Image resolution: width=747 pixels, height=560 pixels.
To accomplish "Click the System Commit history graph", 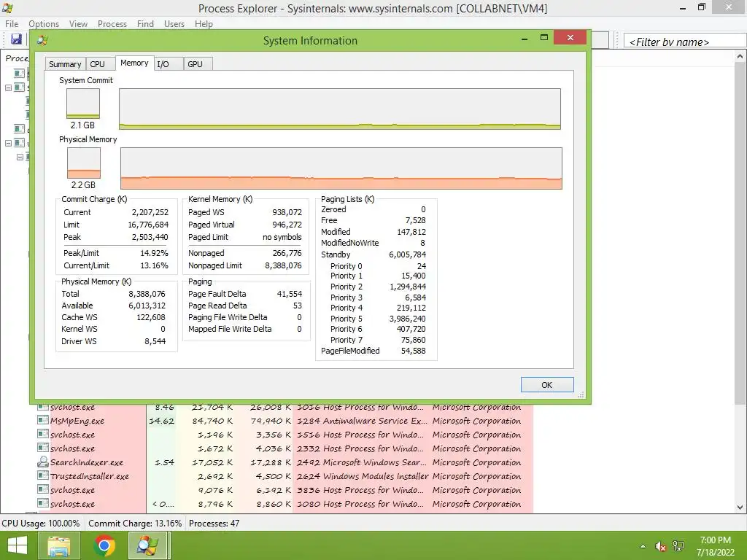I will [340, 109].
